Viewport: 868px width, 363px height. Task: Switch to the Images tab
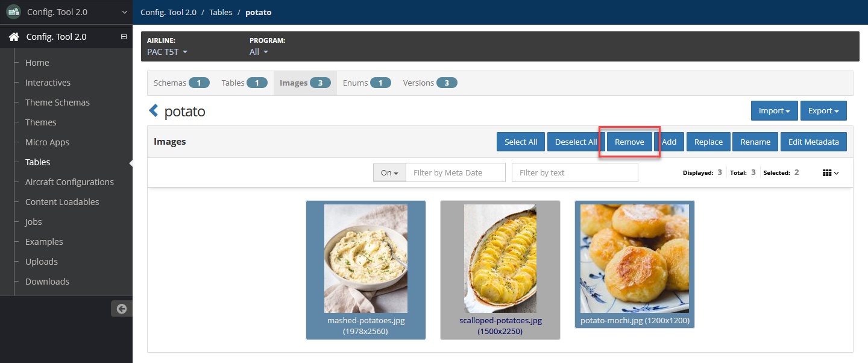pos(305,83)
